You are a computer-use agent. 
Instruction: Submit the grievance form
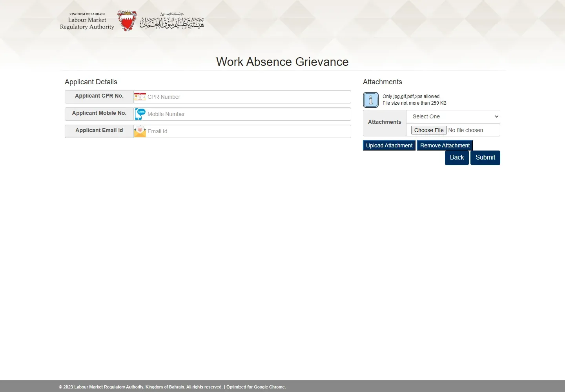point(485,158)
